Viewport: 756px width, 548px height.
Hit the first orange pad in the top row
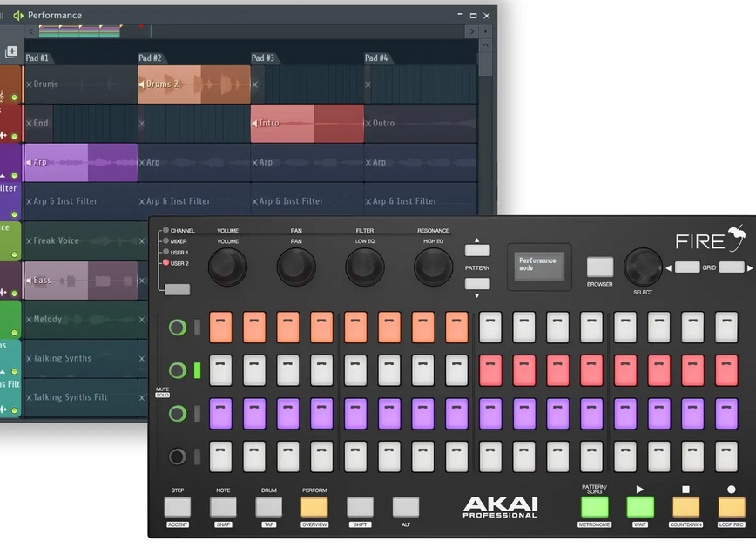(221, 328)
